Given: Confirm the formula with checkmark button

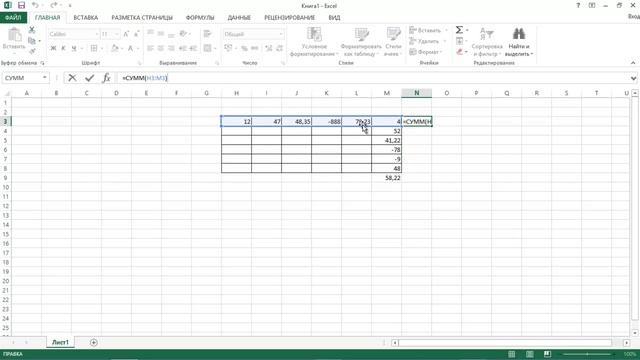Looking at the screenshot, I should 89,78.
